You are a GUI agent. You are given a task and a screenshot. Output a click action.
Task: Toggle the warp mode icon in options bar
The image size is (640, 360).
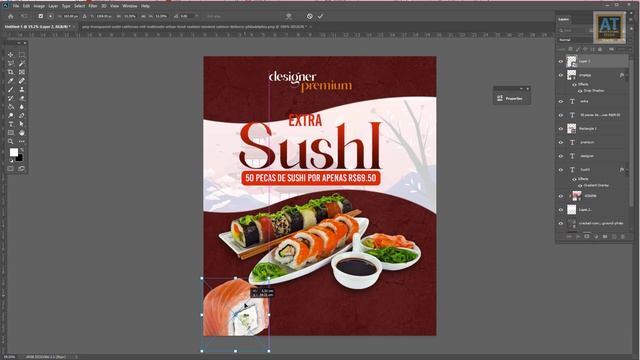point(289,16)
